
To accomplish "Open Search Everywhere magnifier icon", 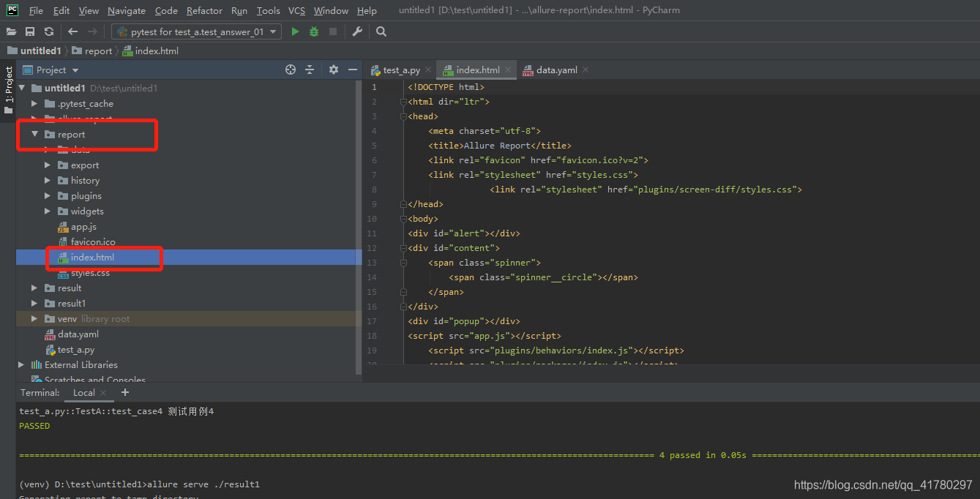I will pos(381,31).
